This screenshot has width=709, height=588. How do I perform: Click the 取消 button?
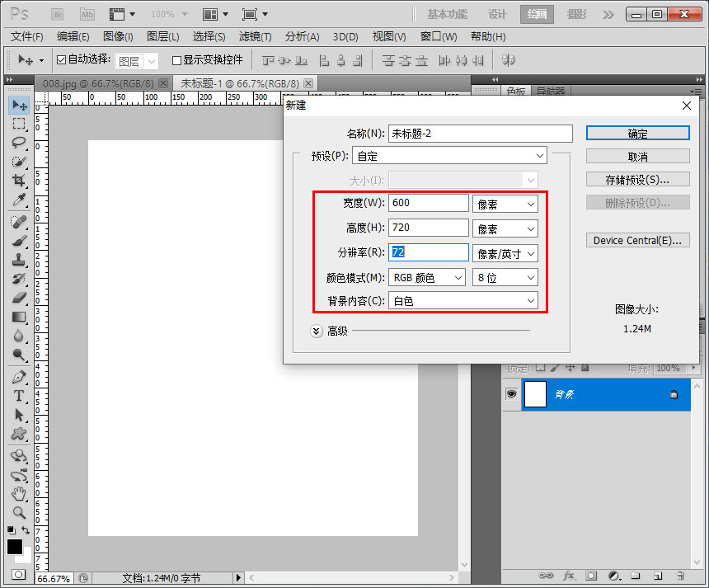pyautogui.click(x=637, y=157)
